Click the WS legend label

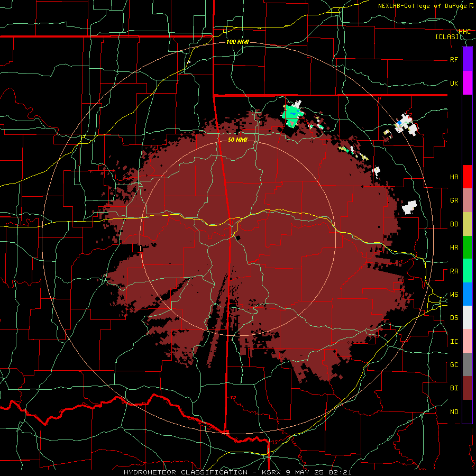[x=454, y=295]
